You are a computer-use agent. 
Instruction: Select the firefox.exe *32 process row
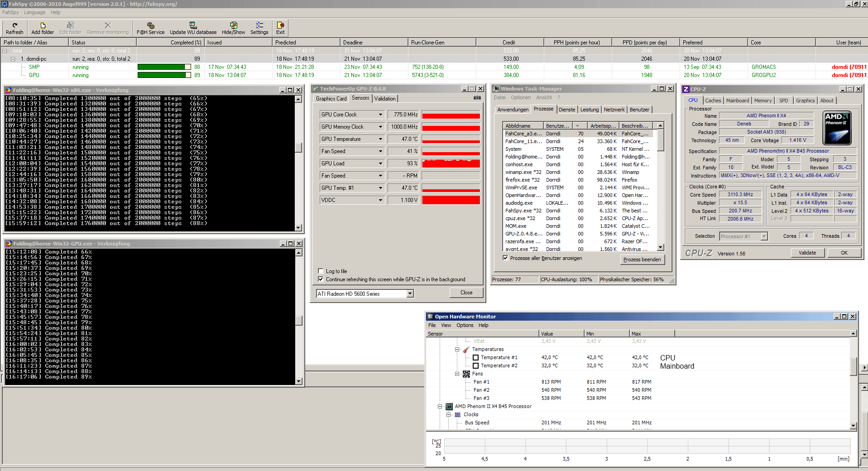[x=580, y=180]
